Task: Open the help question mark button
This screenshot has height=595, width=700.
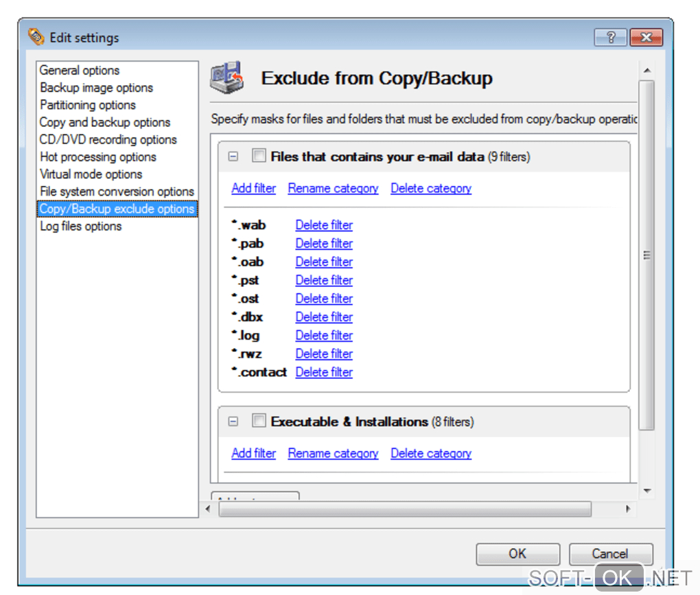Action: pyautogui.click(x=610, y=37)
